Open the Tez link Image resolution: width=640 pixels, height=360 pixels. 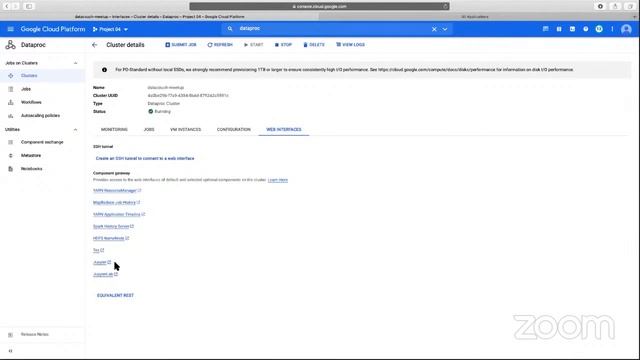[x=98, y=250]
